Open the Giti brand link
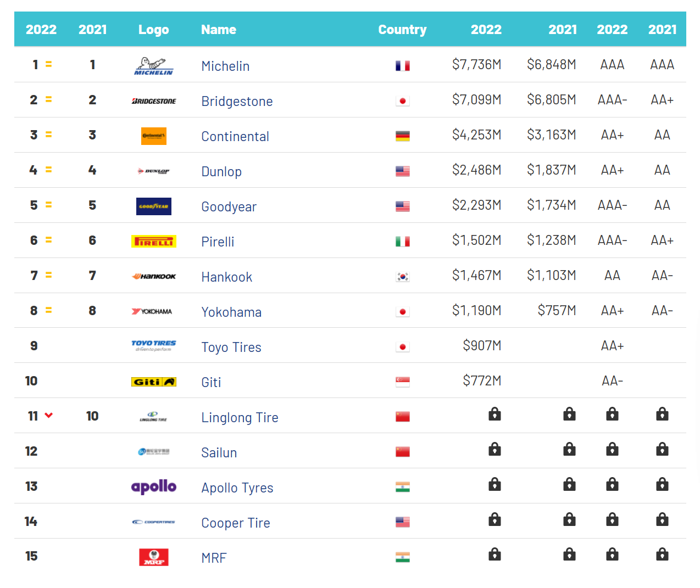Image resolution: width=700 pixels, height=588 pixels. (x=211, y=382)
